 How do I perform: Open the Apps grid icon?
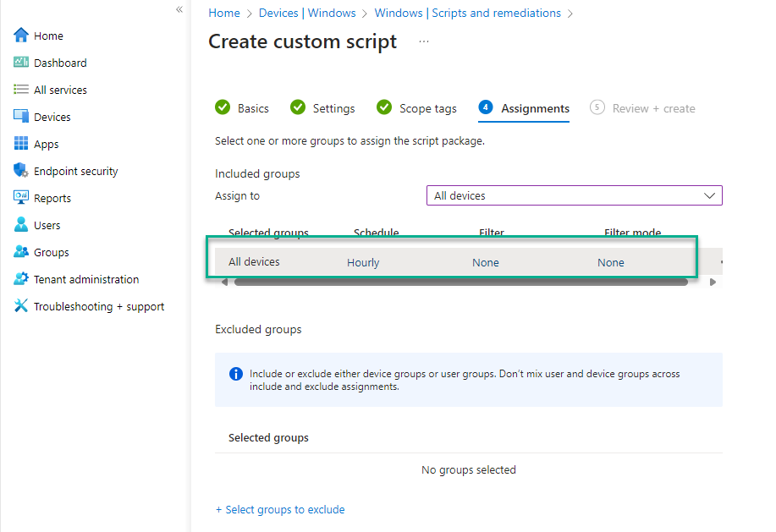tap(21, 144)
